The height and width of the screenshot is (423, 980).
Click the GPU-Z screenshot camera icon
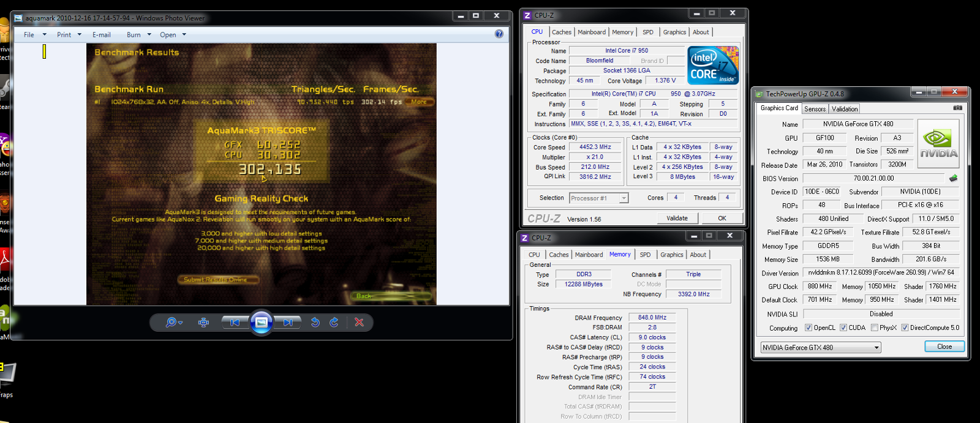click(958, 108)
